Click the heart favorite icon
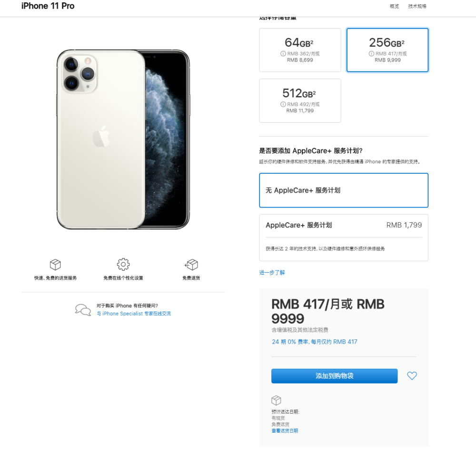The height and width of the screenshot is (455, 476). tap(412, 376)
